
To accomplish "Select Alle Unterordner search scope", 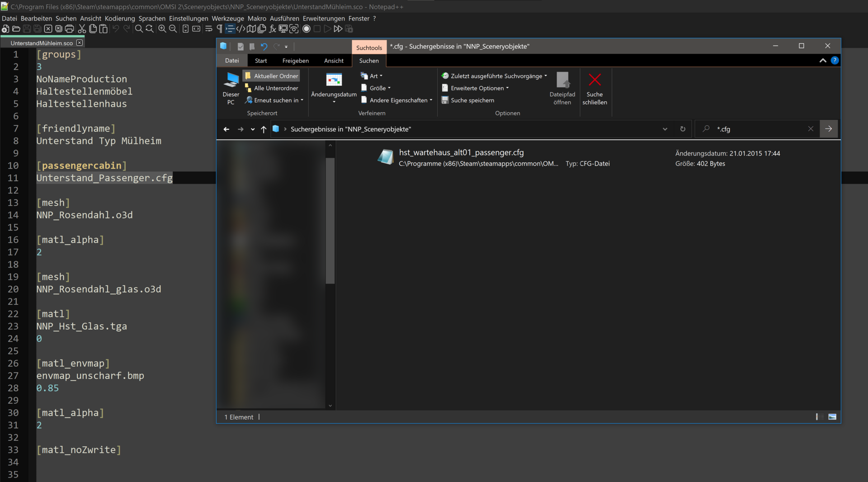I will (272, 88).
